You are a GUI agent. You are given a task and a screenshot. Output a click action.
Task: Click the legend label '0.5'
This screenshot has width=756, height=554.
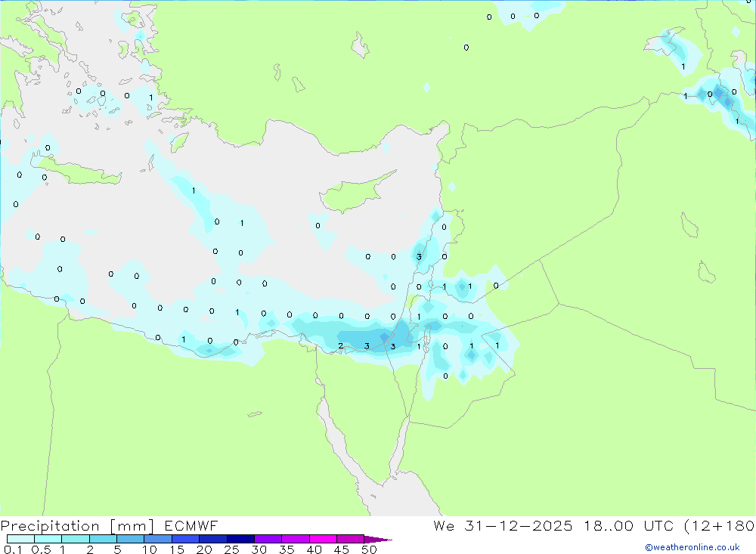(x=41, y=549)
